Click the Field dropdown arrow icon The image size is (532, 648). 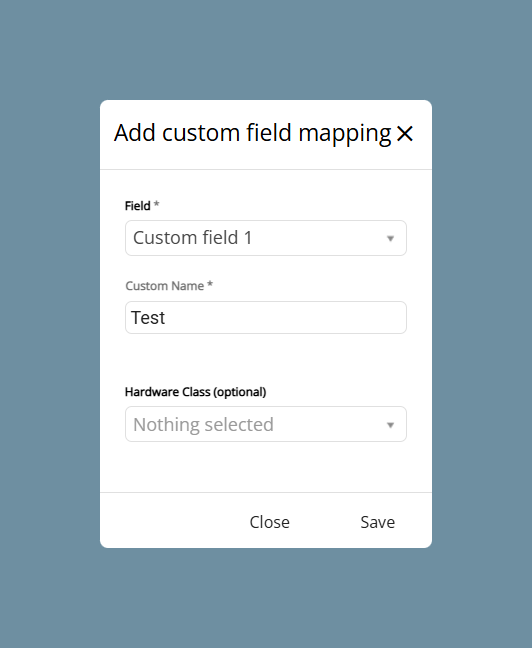coord(390,238)
